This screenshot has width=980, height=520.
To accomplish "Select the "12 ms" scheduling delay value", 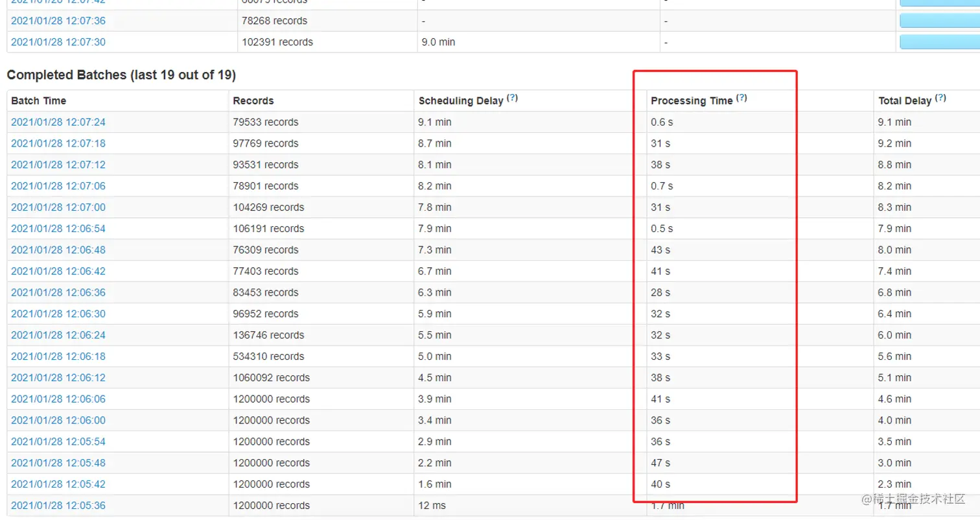I will point(432,506).
